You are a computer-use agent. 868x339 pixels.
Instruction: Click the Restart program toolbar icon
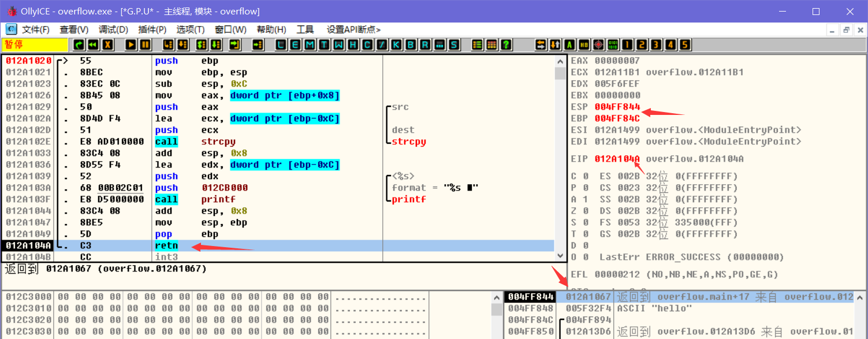79,44
